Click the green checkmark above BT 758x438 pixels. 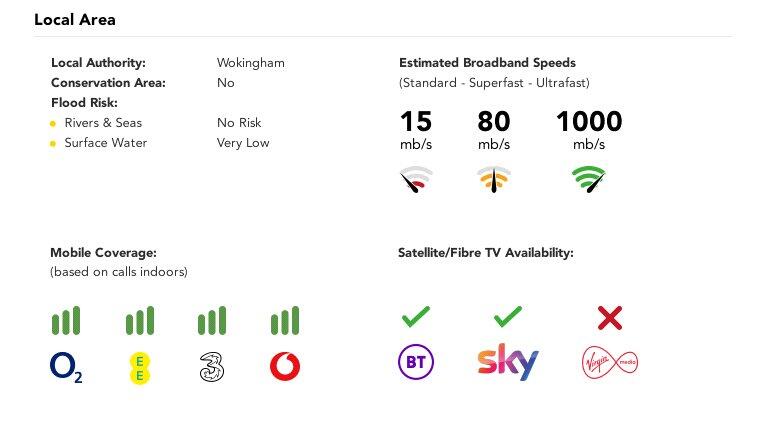(x=415, y=318)
